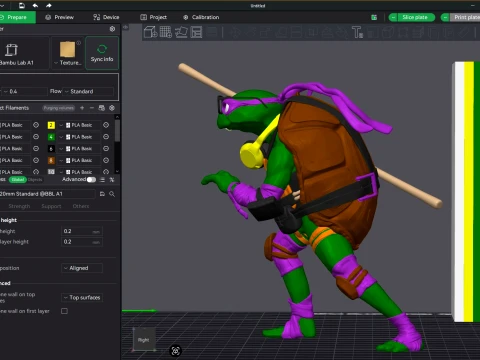Screen dimensions: 480x360
Task: Click the initial layer height input field
Action: 82,242
